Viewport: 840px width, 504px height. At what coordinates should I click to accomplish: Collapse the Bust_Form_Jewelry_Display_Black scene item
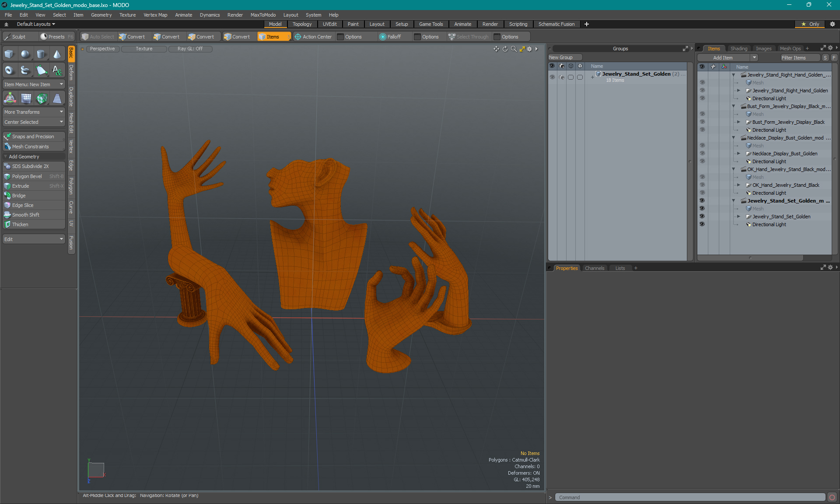pos(734,106)
